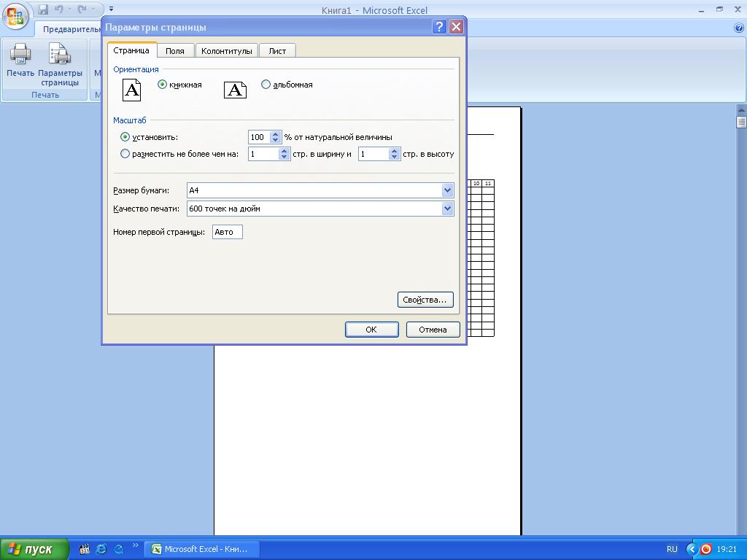747x560 pixels.
Task: Choose the книжная orientation option
Action: pyautogui.click(x=162, y=85)
